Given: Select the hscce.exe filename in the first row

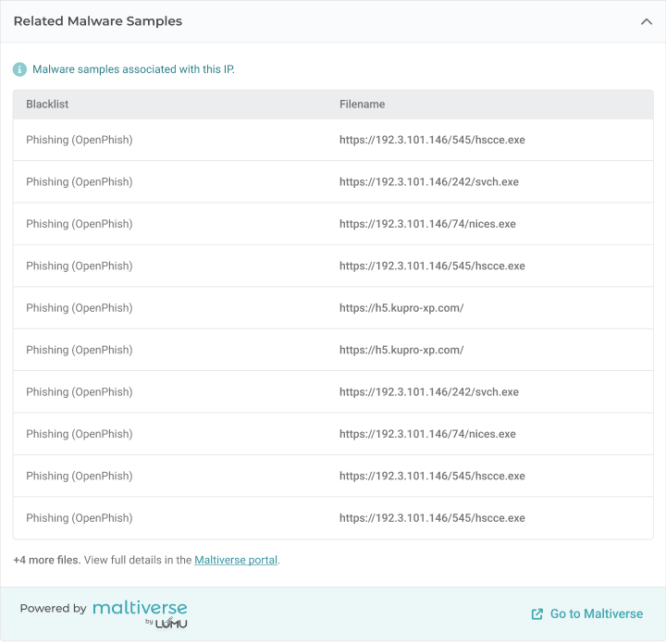Looking at the screenshot, I should pos(432,140).
